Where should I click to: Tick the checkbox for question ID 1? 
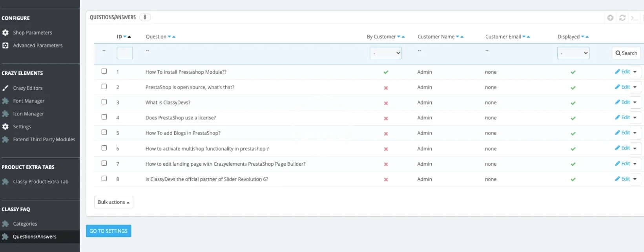point(104,71)
